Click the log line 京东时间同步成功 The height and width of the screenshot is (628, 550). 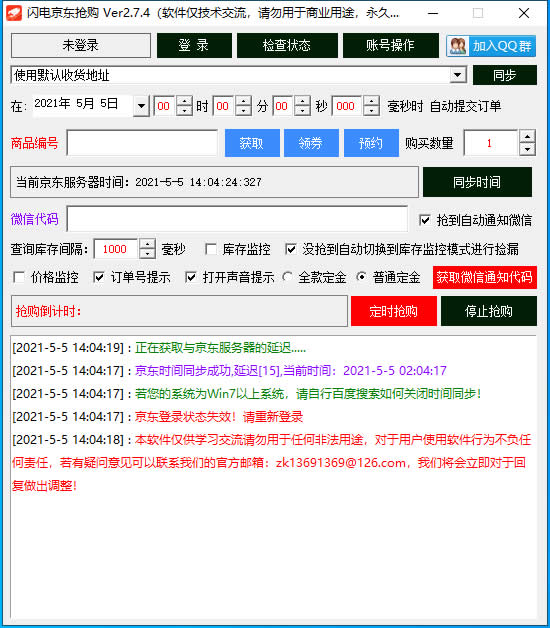tap(291, 371)
